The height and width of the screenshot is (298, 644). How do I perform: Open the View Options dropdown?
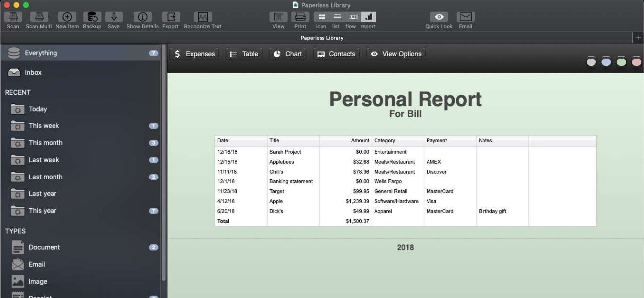pyautogui.click(x=395, y=53)
